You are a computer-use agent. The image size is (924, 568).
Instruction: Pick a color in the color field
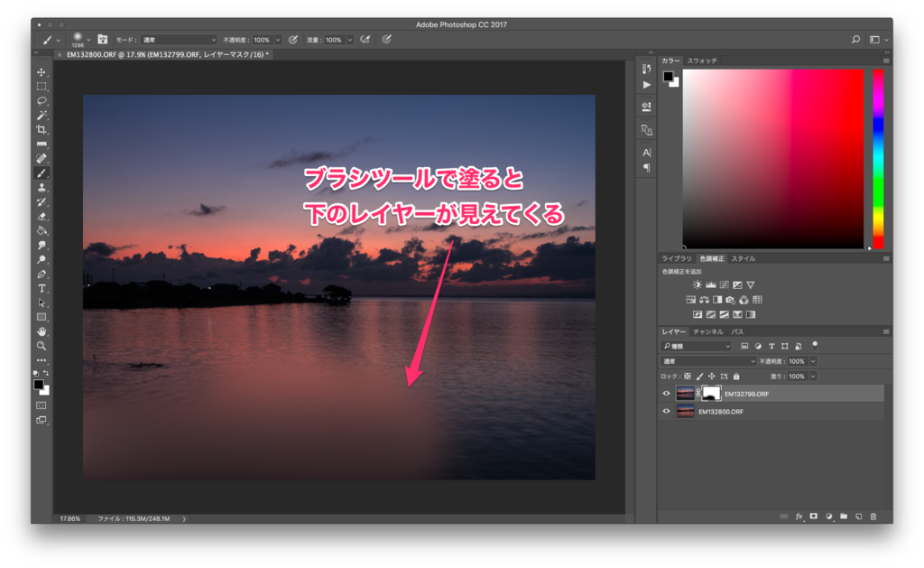click(773, 159)
